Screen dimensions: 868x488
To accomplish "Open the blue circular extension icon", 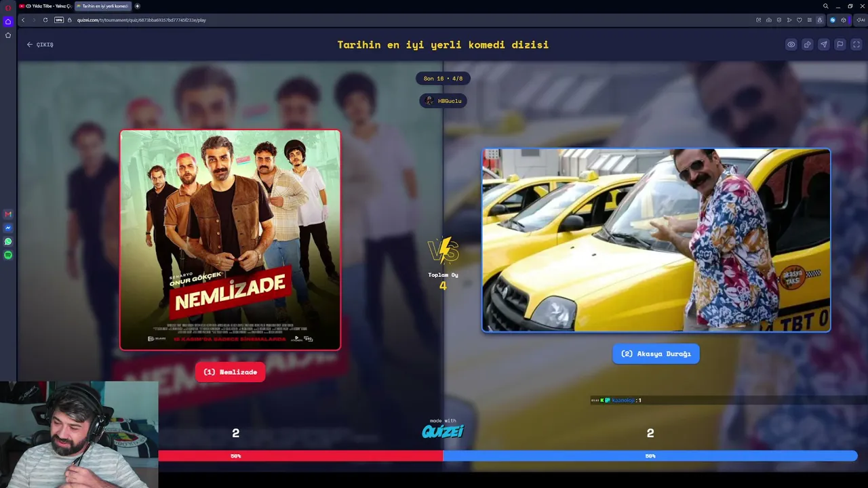I will click(833, 20).
